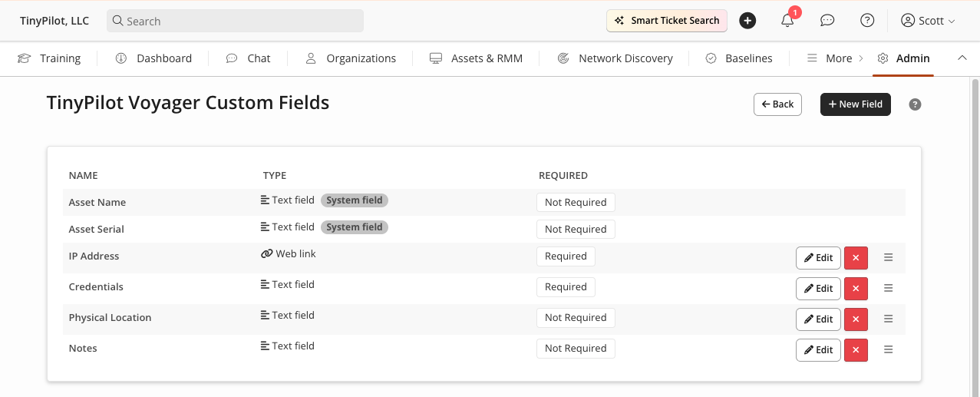This screenshot has width=980, height=397.
Task: Edit the Credentials field
Action: coord(818,289)
